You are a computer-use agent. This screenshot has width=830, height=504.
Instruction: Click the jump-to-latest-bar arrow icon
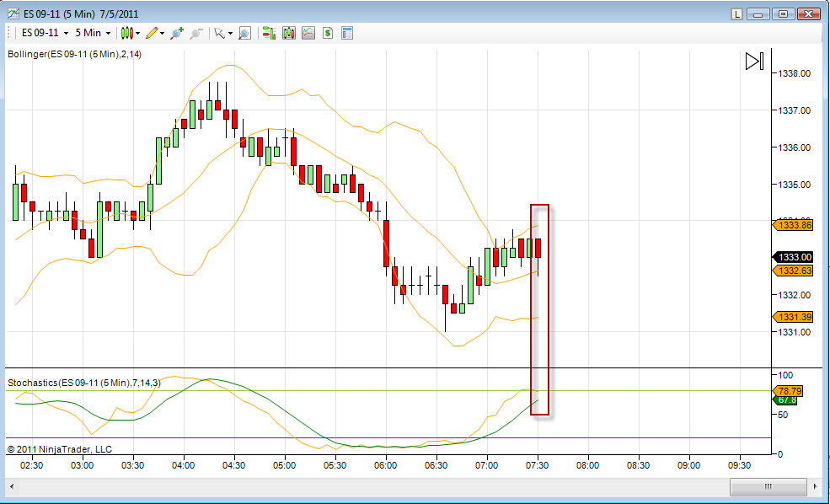click(754, 61)
